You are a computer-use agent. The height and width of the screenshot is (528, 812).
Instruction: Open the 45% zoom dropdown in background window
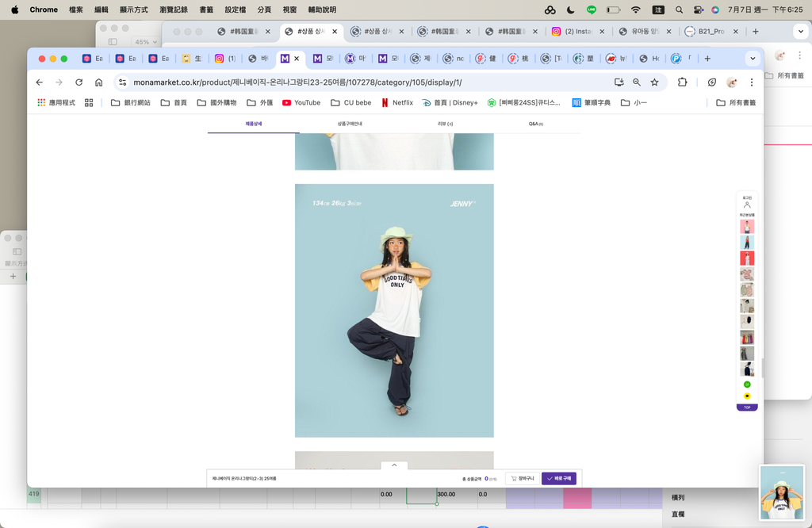[146, 42]
